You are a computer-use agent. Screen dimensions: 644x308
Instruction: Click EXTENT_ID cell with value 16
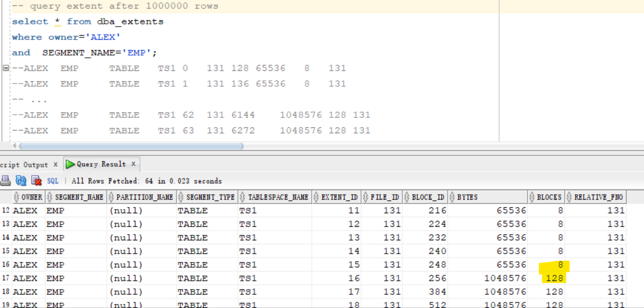tap(336, 278)
